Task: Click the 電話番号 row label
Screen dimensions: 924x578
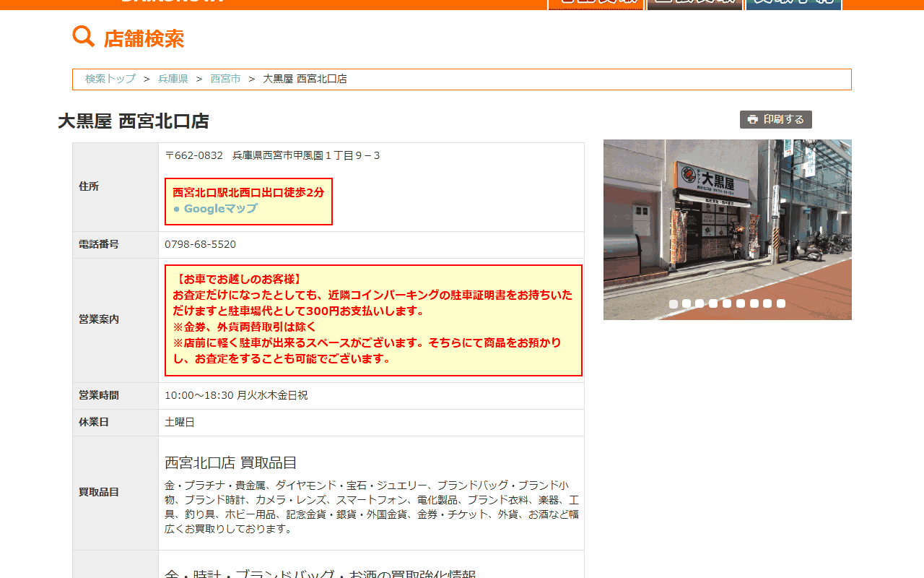Action: pyautogui.click(x=99, y=244)
